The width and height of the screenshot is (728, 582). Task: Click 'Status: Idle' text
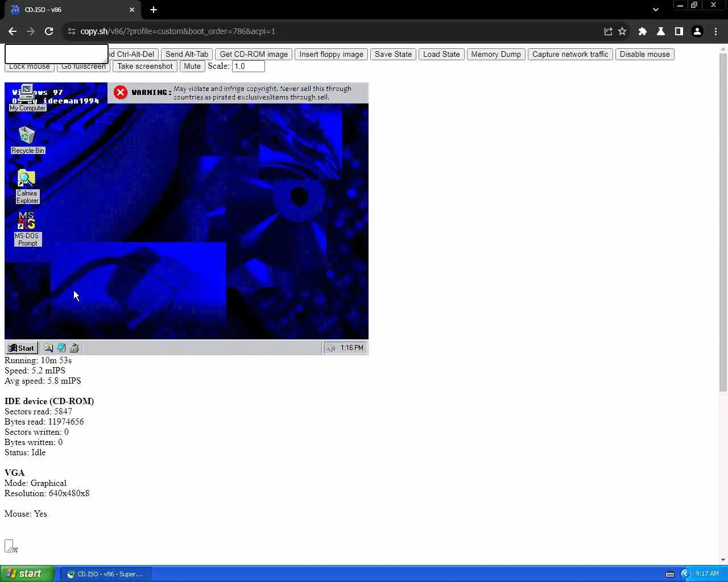pos(25,452)
